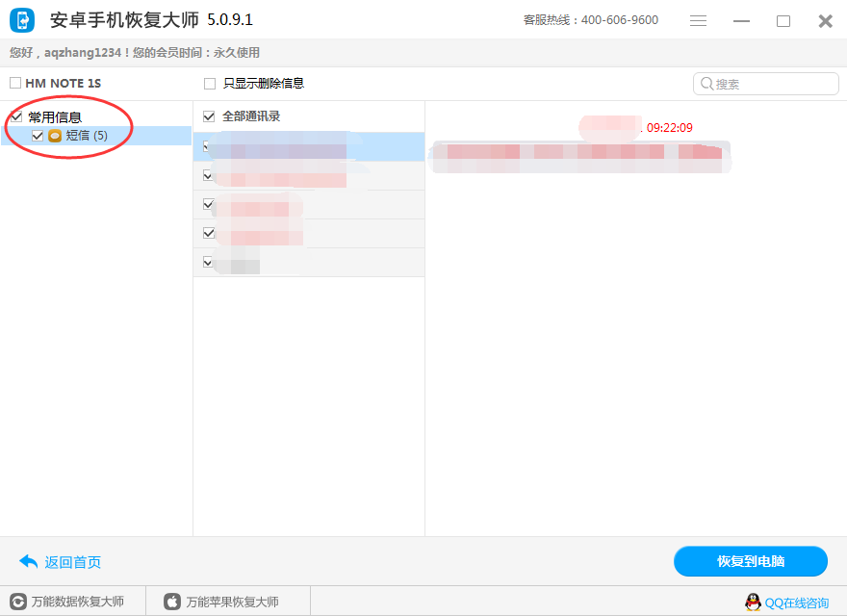The image size is (847, 616).
Task: Click the HM NOTE 1S device name
Action: tap(64, 83)
